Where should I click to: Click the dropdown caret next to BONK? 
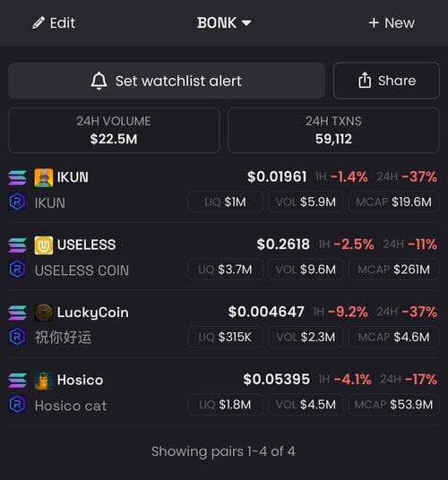coord(246,23)
